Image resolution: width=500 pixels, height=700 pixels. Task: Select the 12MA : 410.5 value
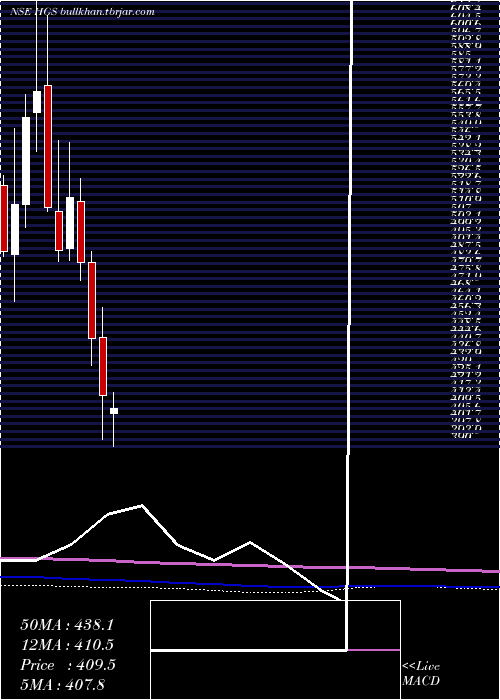point(67,644)
